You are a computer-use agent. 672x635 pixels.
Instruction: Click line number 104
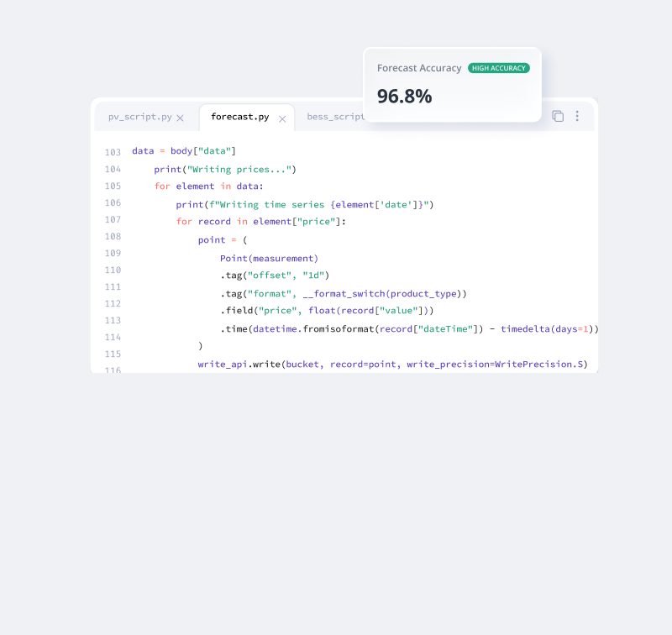(x=113, y=169)
